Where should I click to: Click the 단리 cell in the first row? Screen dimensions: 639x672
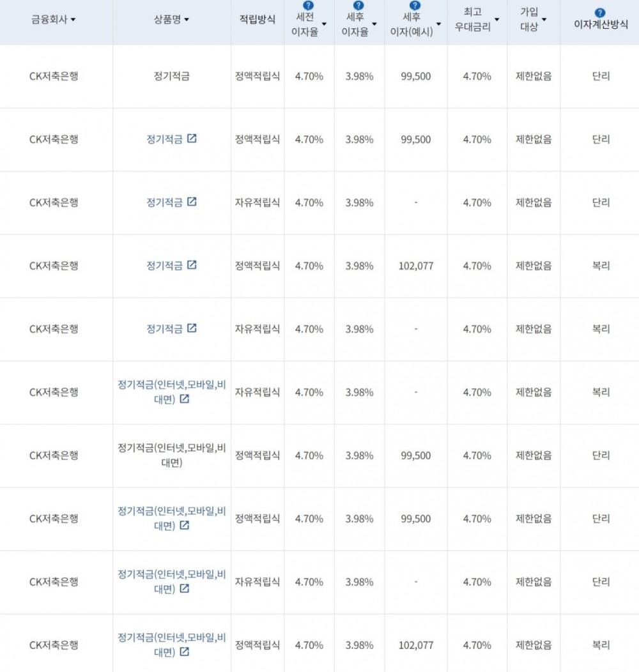599,76
